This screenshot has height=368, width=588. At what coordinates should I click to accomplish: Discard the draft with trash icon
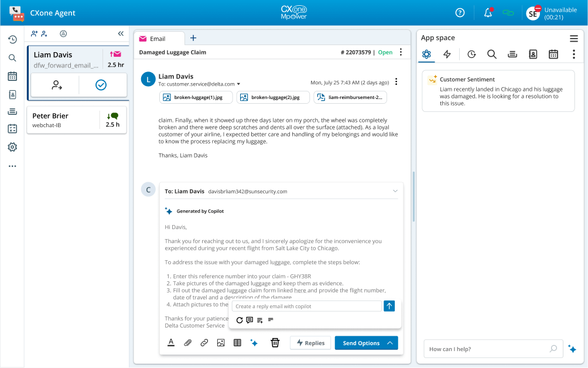275,342
